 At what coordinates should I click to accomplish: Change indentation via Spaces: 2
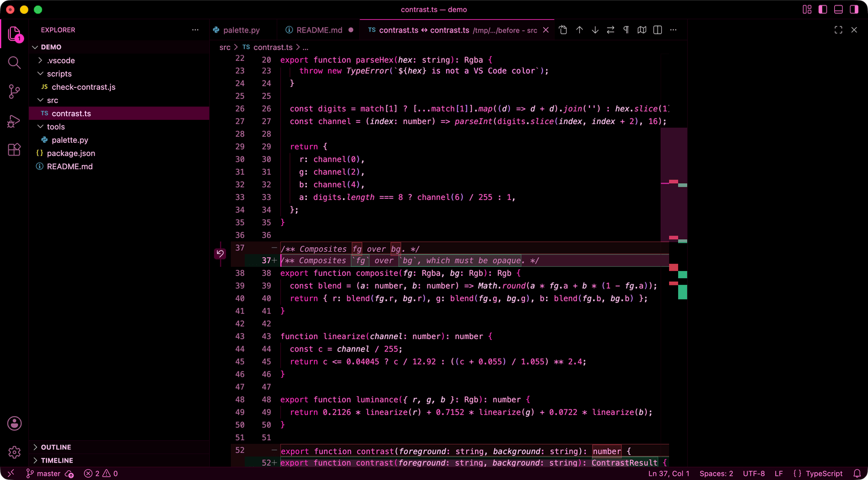[716, 473]
